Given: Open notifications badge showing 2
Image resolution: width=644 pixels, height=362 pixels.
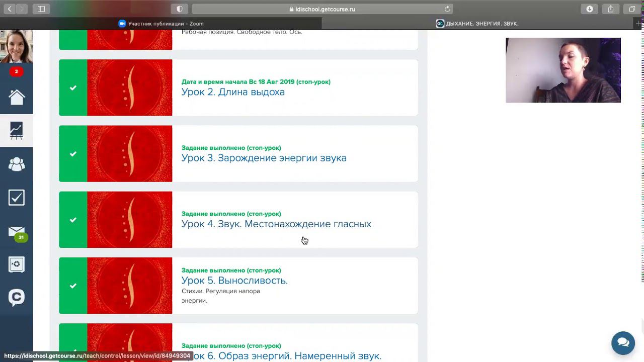Looking at the screenshot, I should (16, 71).
